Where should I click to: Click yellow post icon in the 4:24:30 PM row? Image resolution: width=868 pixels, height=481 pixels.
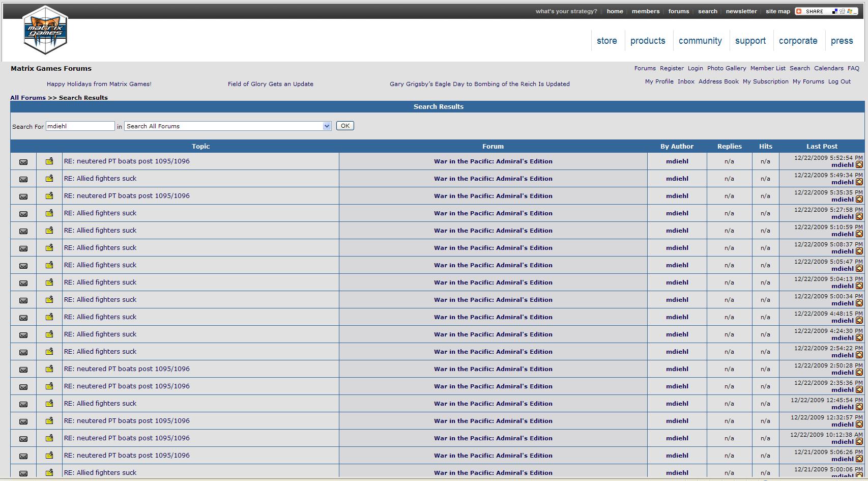click(49, 334)
